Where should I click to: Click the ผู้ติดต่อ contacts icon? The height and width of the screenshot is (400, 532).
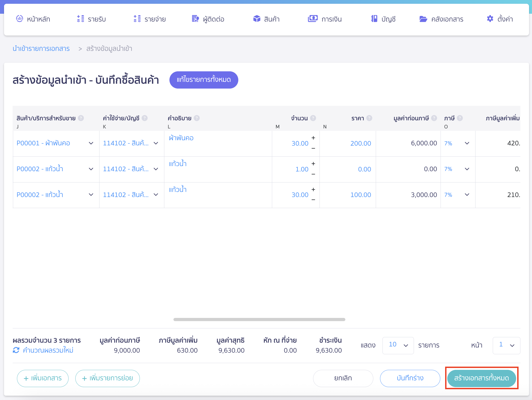point(208,19)
